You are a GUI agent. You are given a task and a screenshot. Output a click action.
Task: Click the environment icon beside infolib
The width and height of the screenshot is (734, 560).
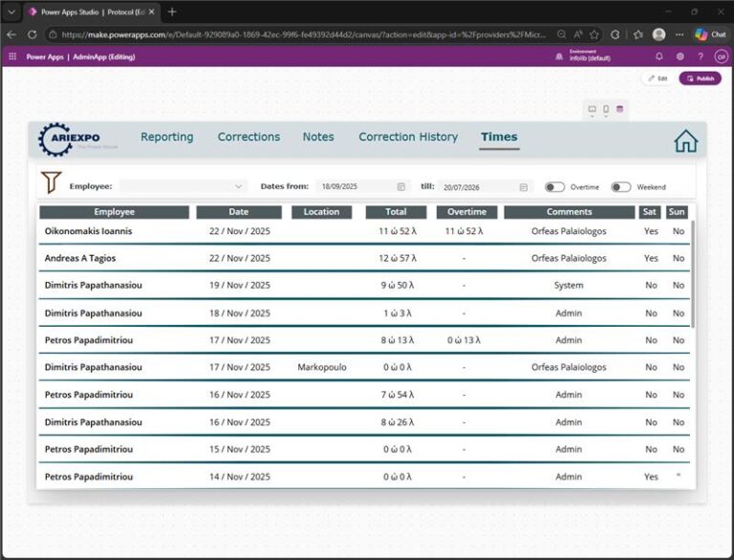559,56
